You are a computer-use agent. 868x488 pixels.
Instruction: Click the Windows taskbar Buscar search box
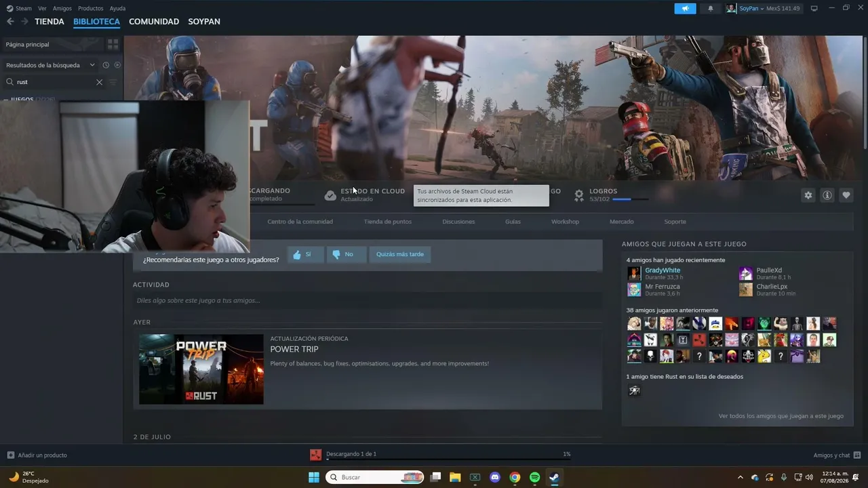[x=375, y=477]
